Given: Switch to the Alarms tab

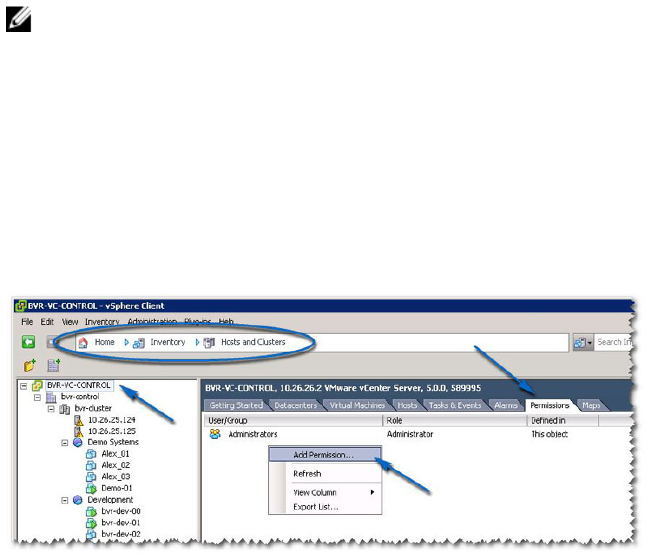Looking at the screenshot, I should click(506, 405).
